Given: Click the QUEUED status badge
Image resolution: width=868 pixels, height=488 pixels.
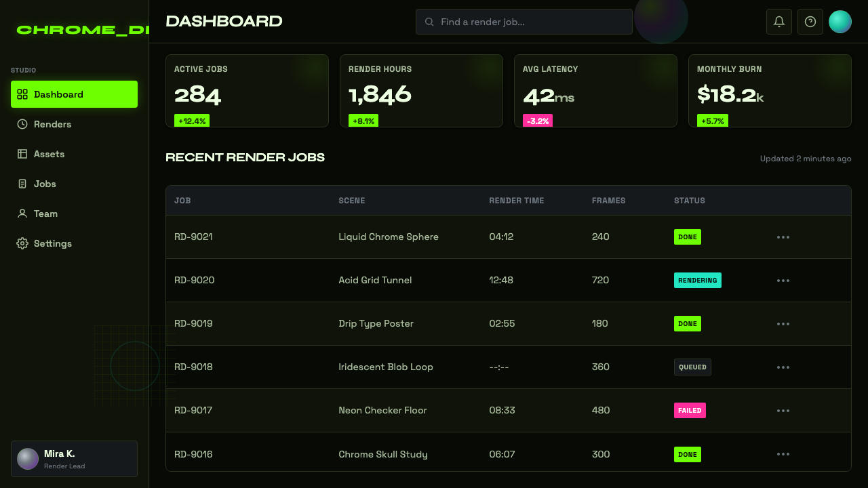Looking at the screenshot, I should [x=692, y=367].
